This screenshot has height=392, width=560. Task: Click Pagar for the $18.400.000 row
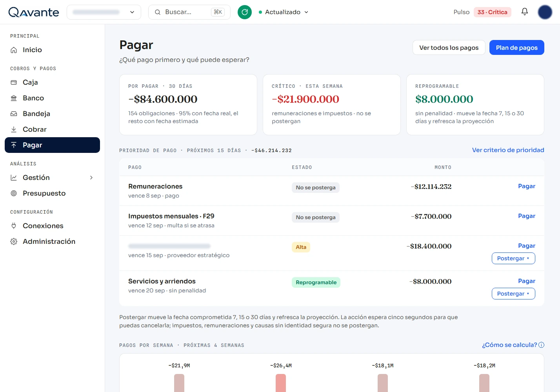click(x=527, y=246)
